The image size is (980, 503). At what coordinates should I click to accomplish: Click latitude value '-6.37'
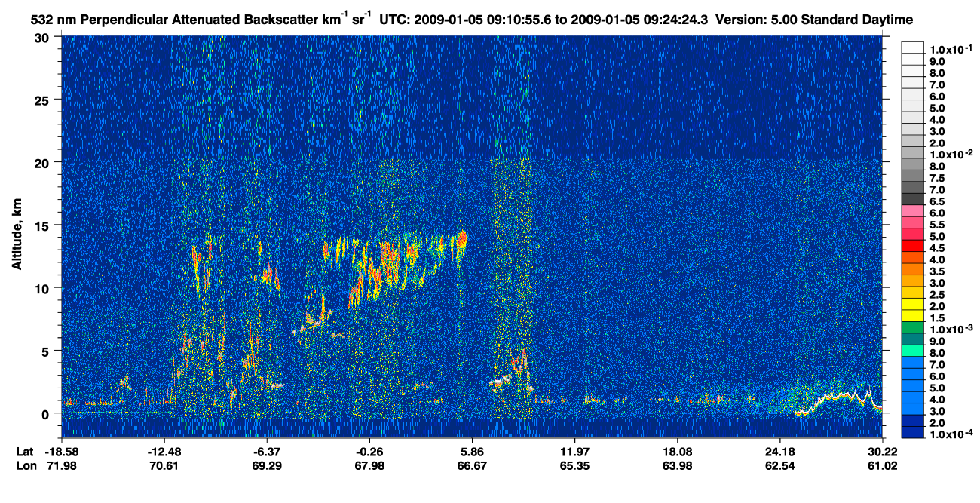pos(267,452)
